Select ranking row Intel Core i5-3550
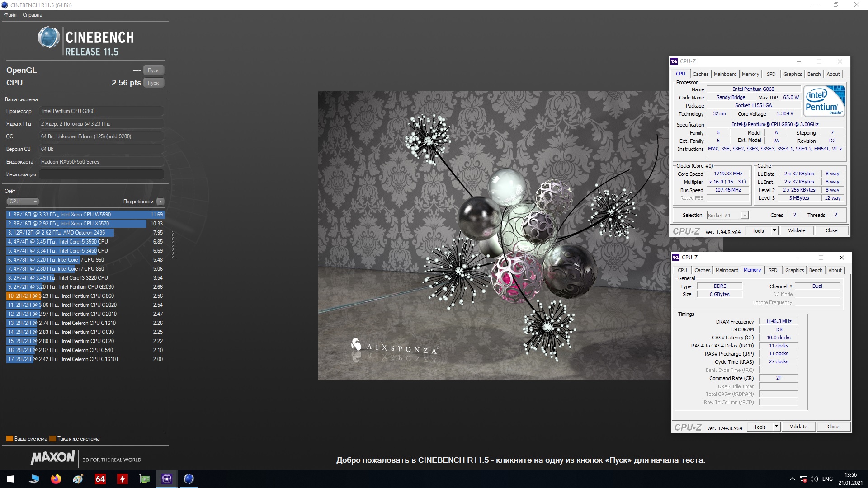Viewport: 868px width, 488px height. pos(85,242)
